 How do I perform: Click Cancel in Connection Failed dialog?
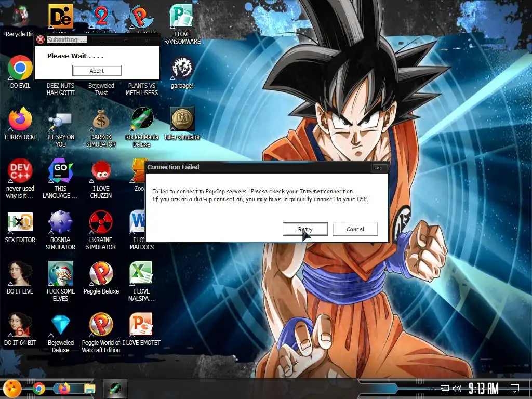tap(355, 229)
